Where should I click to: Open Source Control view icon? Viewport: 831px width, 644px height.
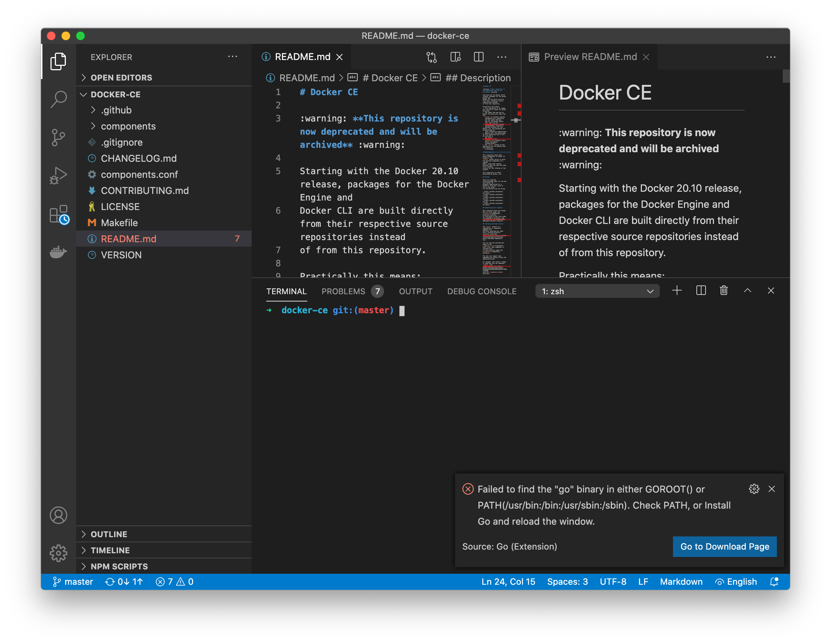(58, 138)
